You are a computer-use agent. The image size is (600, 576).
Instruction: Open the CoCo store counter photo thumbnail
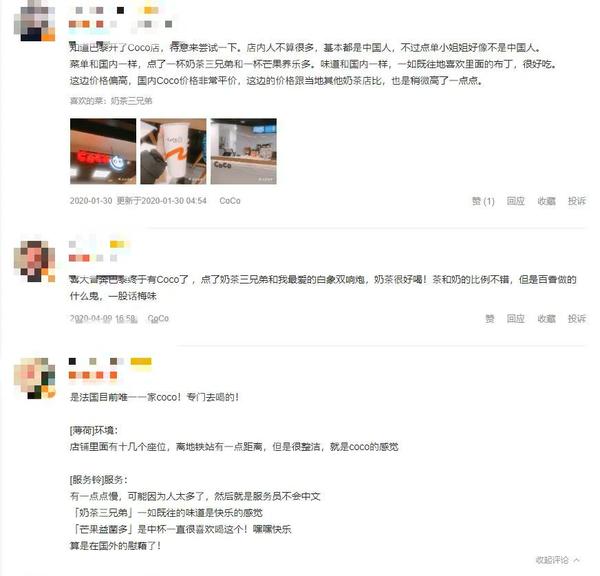coord(244,151)
